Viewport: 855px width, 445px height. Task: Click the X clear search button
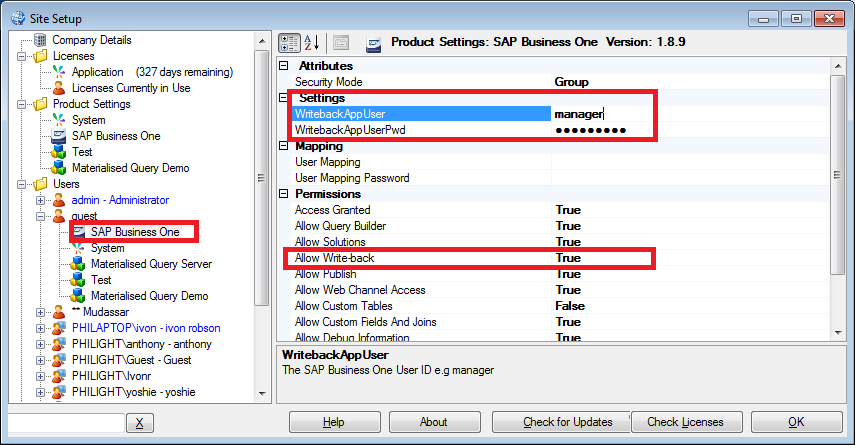[x=140, y=423]
